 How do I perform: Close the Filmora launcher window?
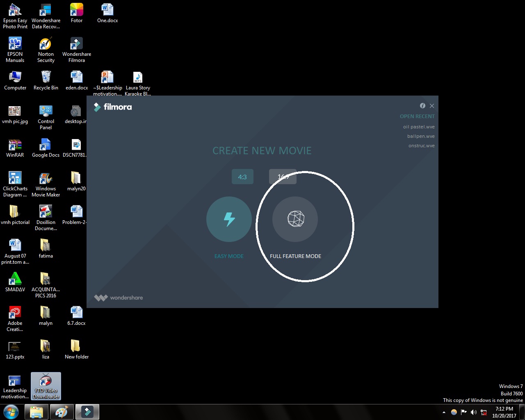tap(432, 106)
